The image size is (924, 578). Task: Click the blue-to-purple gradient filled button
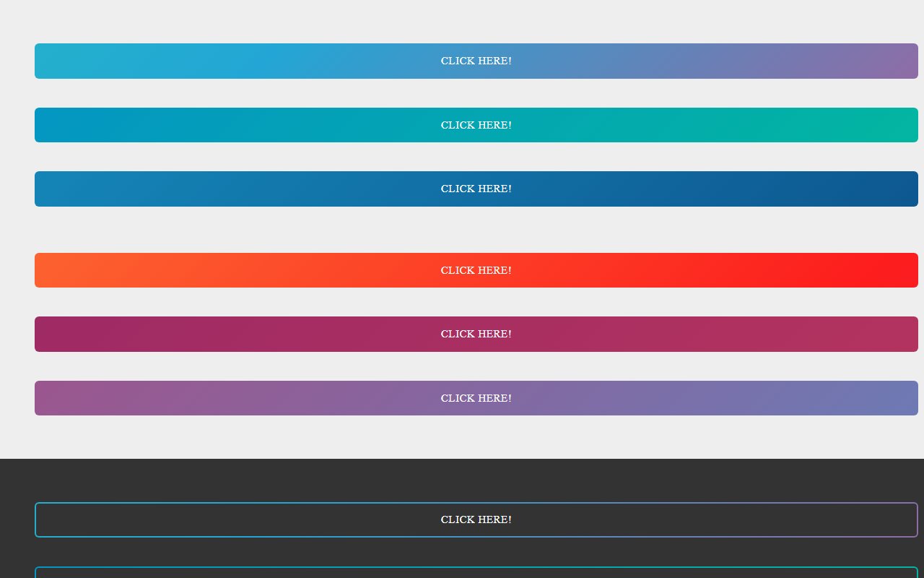[476, 61]
